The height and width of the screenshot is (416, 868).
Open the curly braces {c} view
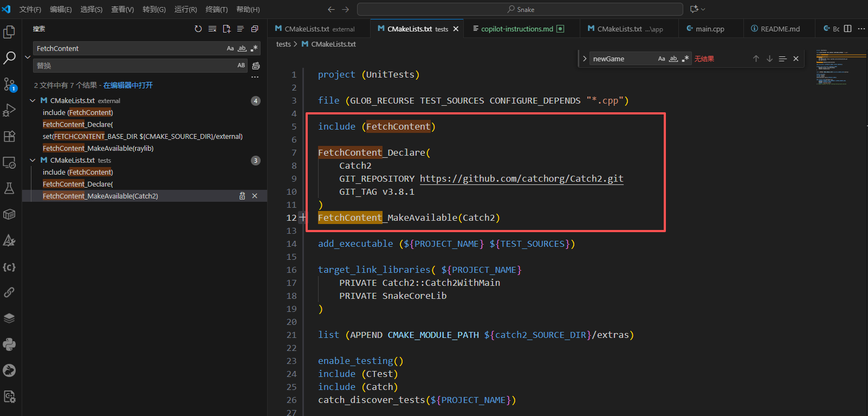point(9,267)
